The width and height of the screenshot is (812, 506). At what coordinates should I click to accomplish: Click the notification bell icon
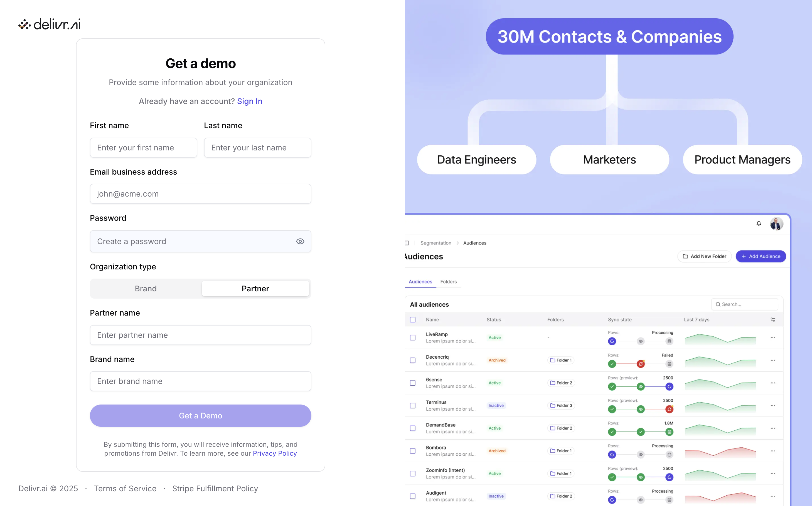[x=758, y=224]
